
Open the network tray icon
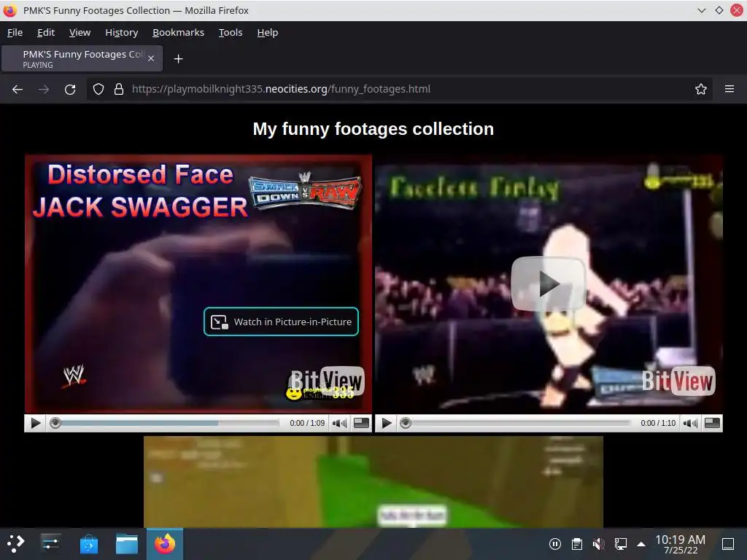coord(620,544)
